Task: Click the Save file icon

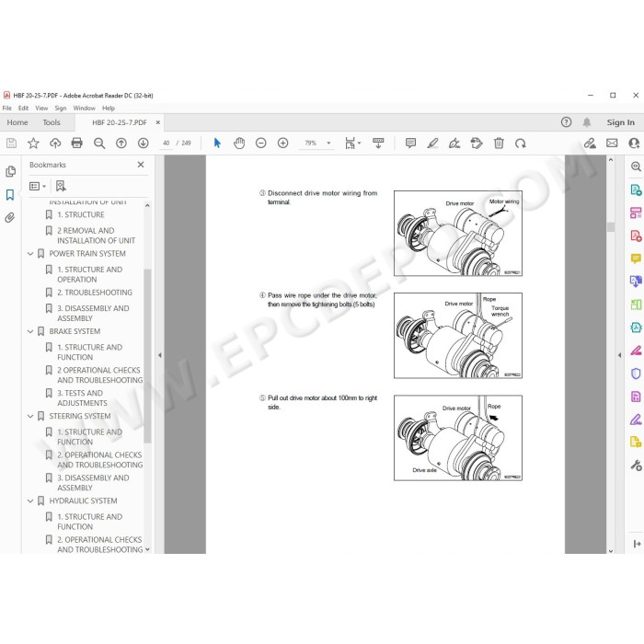Action: (11, 143)
